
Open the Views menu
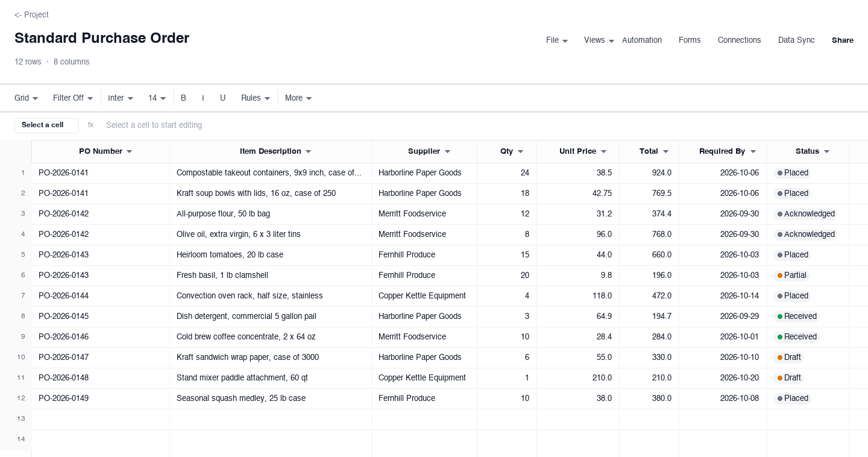coord(599,40)
